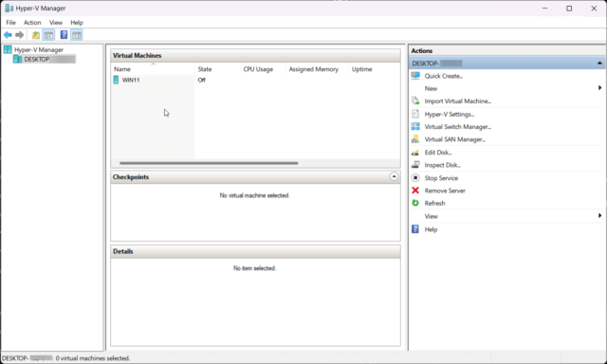Click the red X Remove Server icon

415,191
